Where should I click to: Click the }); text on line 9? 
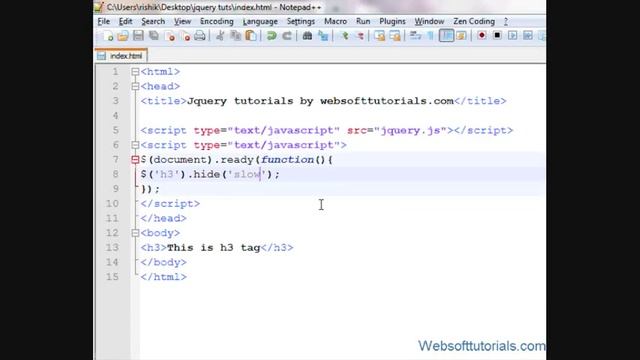click(x=150, y=189)
